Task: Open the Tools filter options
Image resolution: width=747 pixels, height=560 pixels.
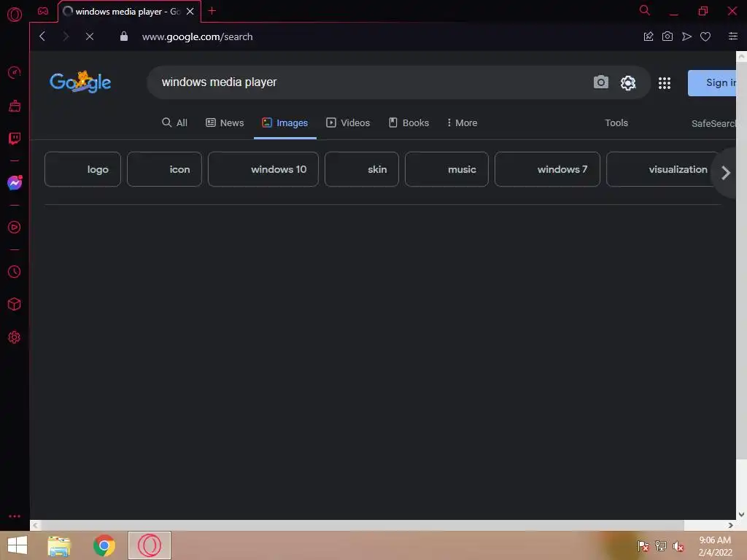Action: [x=616, y=122]
